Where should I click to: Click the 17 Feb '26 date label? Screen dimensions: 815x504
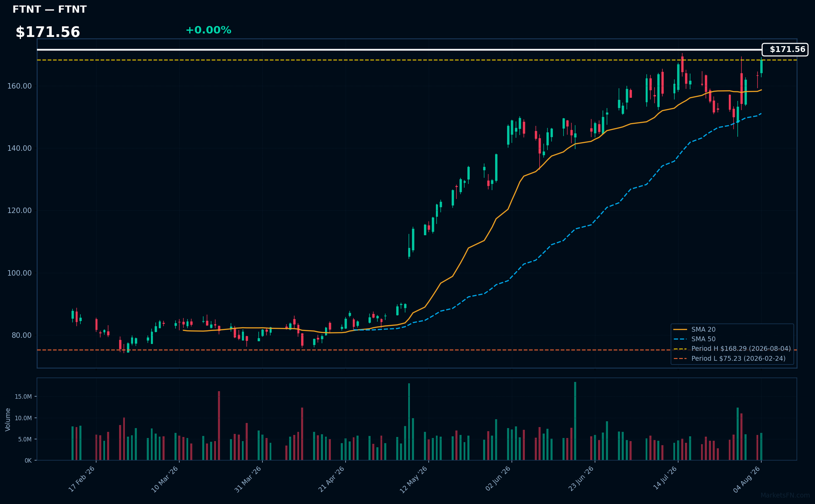[x=81, y=479]
